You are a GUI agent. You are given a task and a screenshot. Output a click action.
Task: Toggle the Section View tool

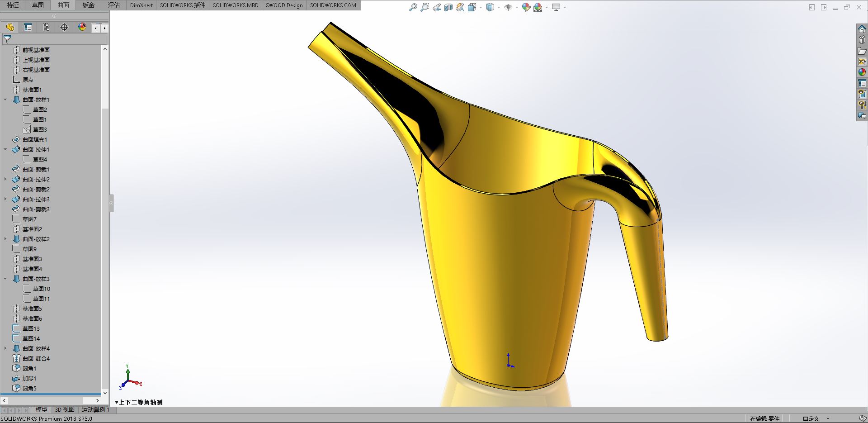point(448,7)
